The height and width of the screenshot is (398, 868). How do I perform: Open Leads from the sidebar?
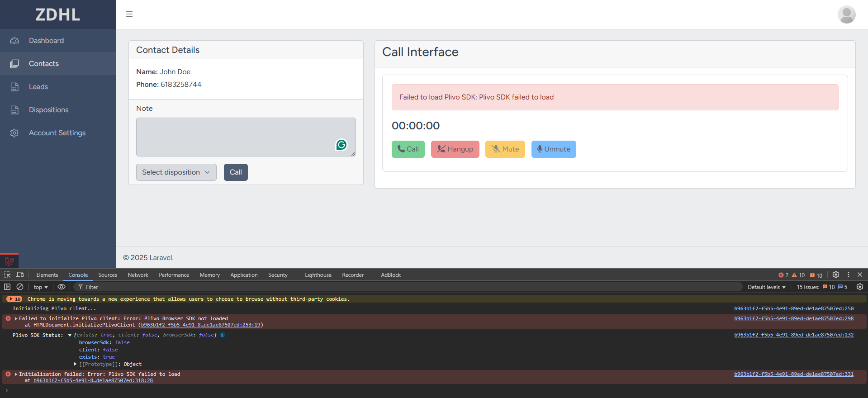58,87
